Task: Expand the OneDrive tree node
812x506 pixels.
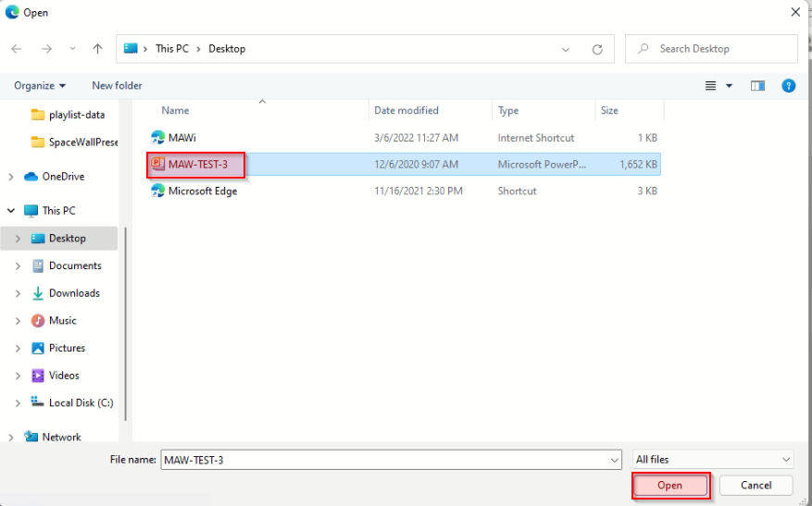Action: click(10, 177)
